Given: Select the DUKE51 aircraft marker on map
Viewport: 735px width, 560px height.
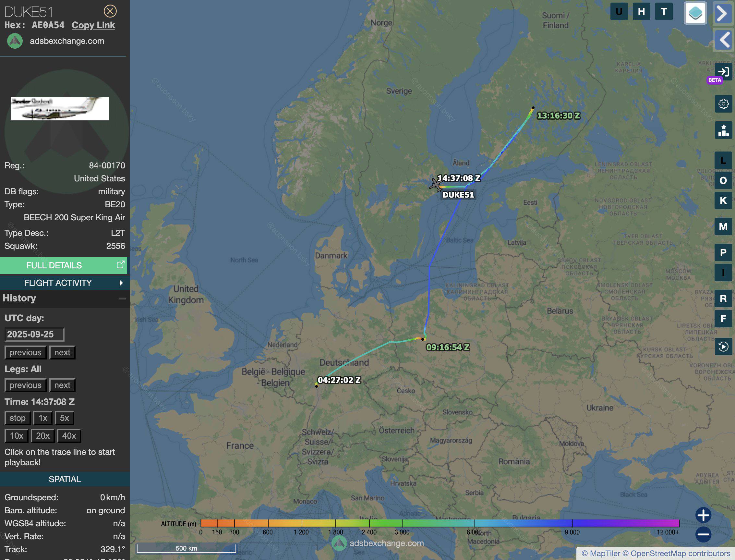Looking at the screenshot, I should pyautogui.click(x=436, y=185).
